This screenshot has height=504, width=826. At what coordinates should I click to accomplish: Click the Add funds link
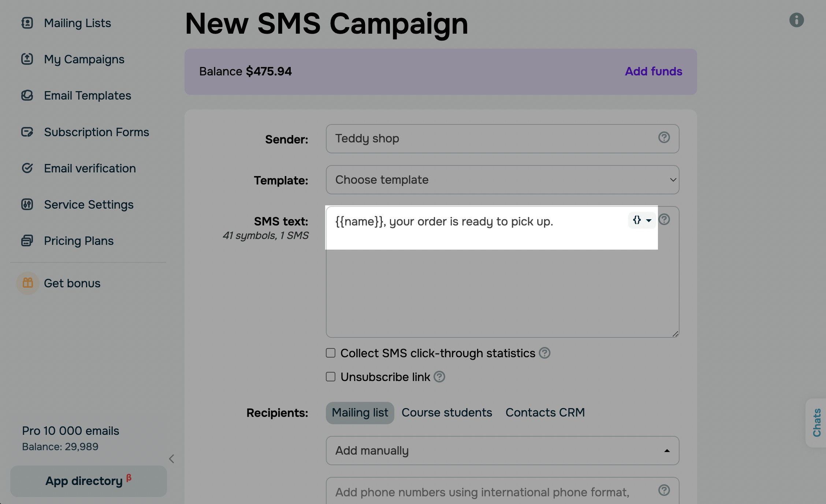(653, 71)
